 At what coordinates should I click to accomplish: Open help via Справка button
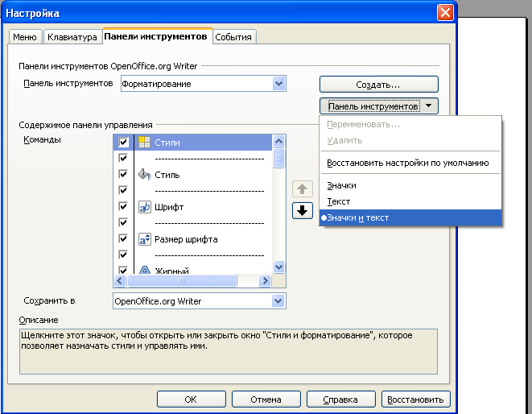click(341, 399)
